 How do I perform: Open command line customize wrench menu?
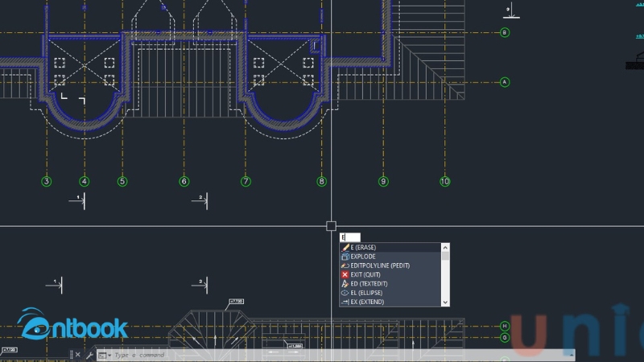pyautogui.click(x=89, y=355)
